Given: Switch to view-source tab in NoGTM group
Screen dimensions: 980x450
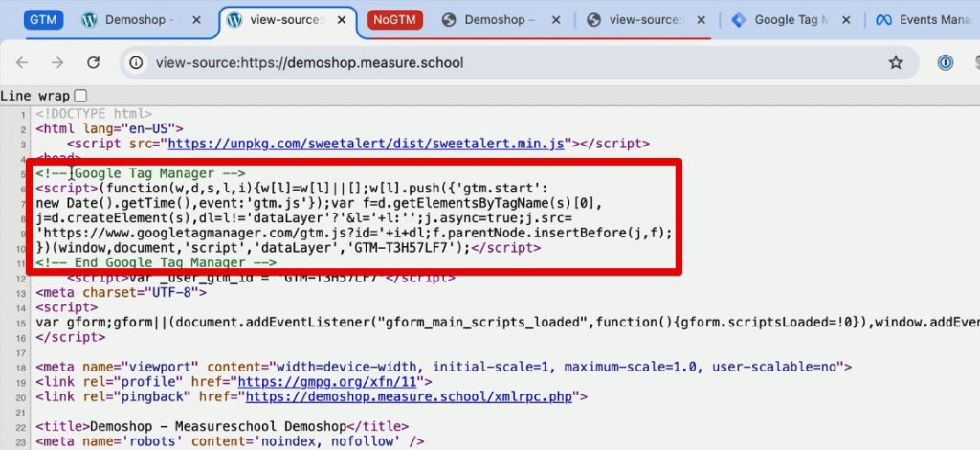Looking at the screenshot, I should click(646, 20).
